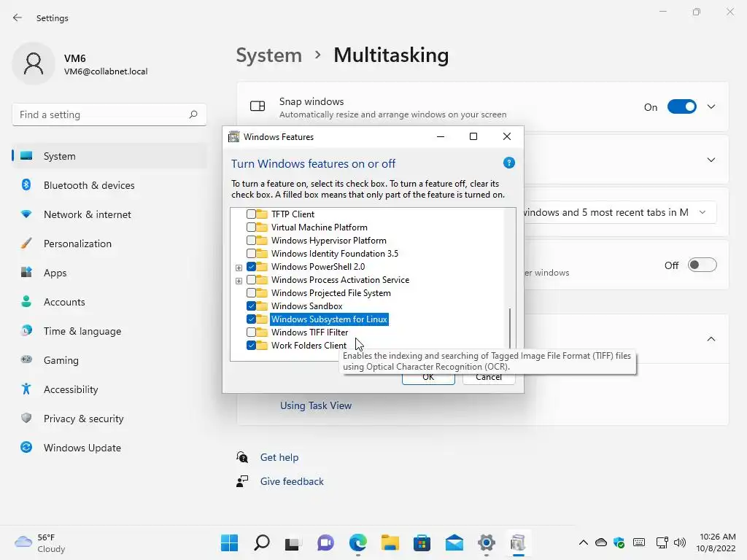This screenshot has height=560, width=747.
Task: Go to Personalization settings
Action: (109, 244)
